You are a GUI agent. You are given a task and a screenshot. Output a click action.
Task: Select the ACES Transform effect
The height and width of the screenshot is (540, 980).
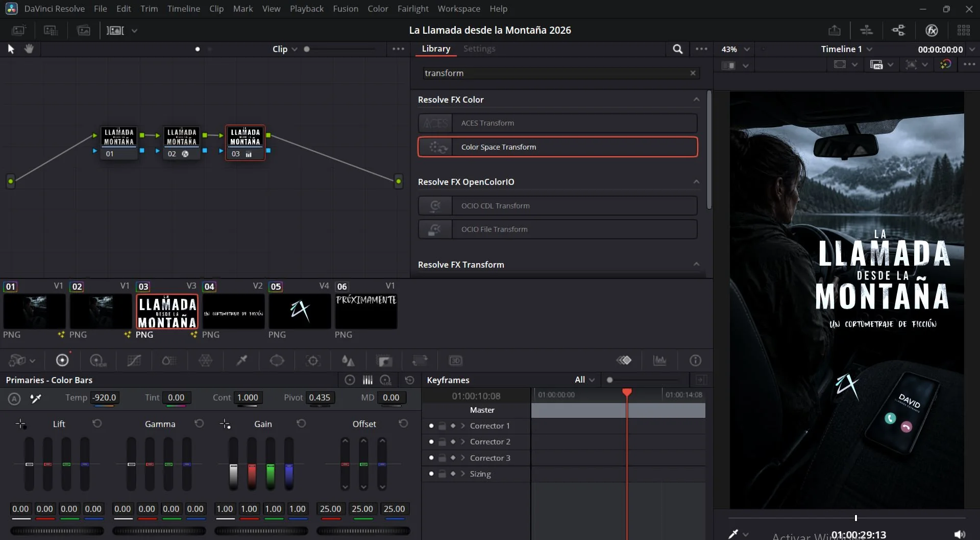click(x=557, y=123)
